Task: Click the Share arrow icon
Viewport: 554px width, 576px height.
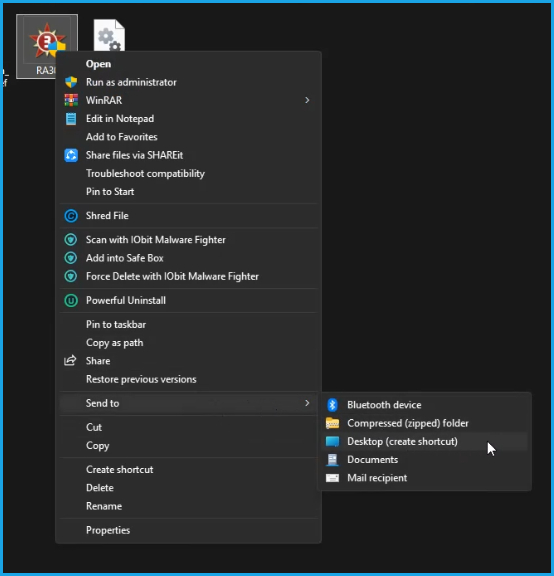Action: pos(70,360)
